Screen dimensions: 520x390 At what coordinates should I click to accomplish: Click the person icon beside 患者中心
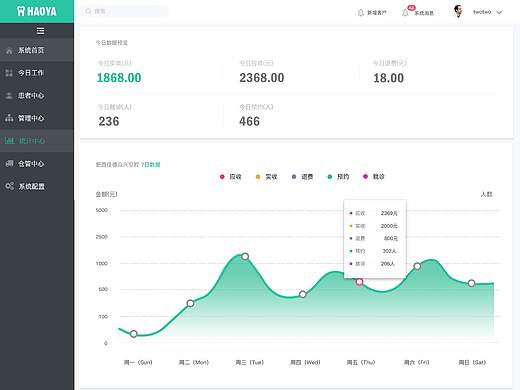(x=9, y=96)
